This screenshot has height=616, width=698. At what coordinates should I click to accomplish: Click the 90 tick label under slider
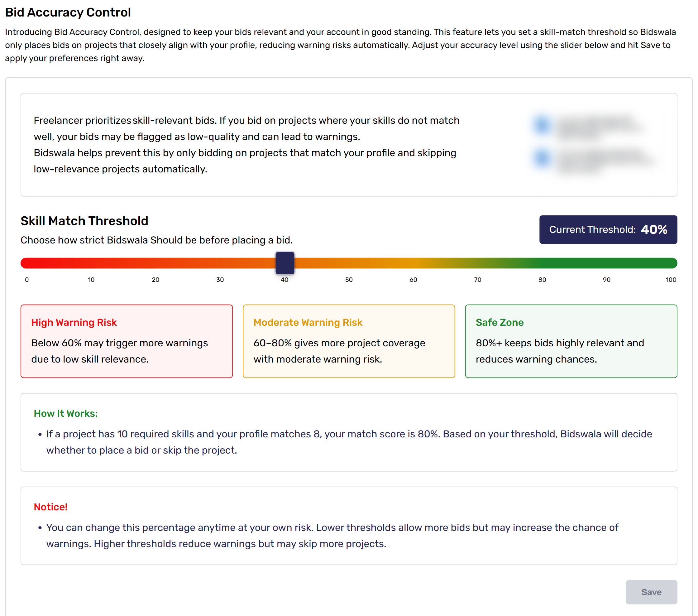606,279
